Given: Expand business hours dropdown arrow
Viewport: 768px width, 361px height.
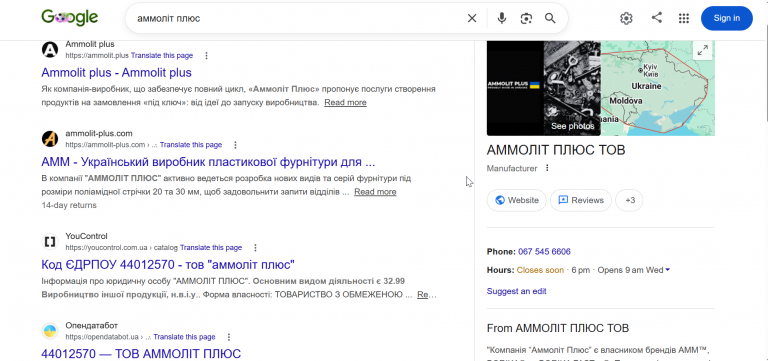Looking at the screenshot, I should click(x=668, y=270).
